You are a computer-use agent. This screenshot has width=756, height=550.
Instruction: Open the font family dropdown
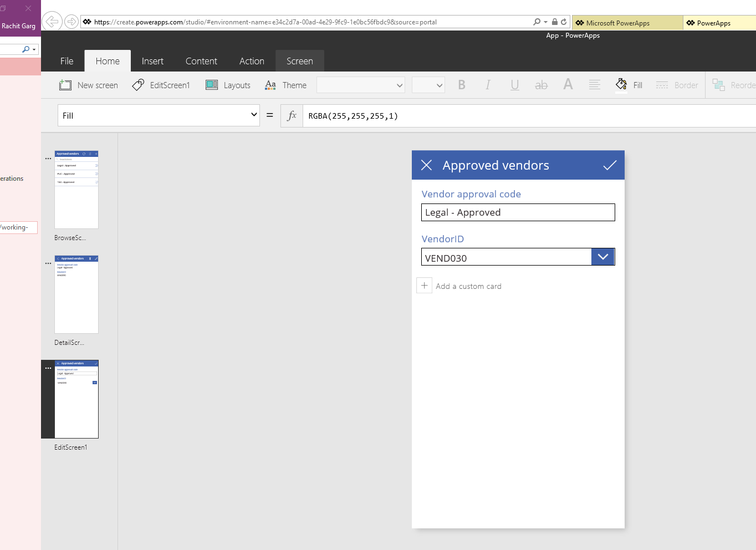click(360, 85)
